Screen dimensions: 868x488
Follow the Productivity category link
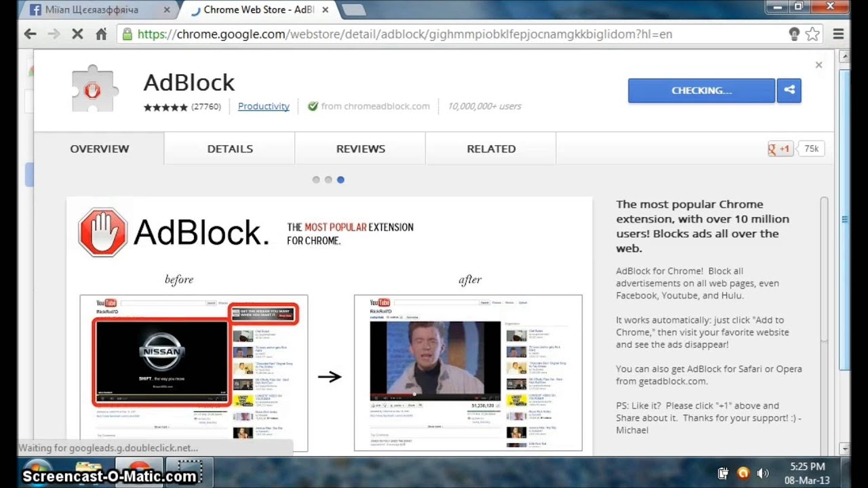(264, 106)
